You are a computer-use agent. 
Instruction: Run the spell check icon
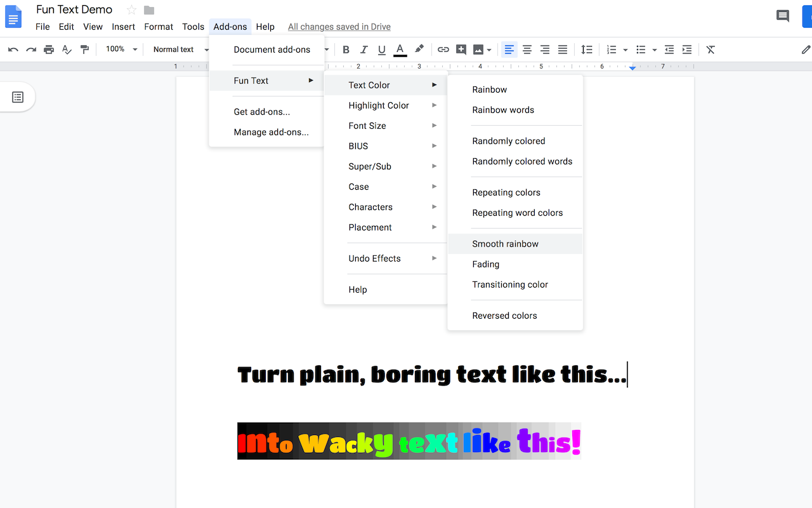(67, 50)
